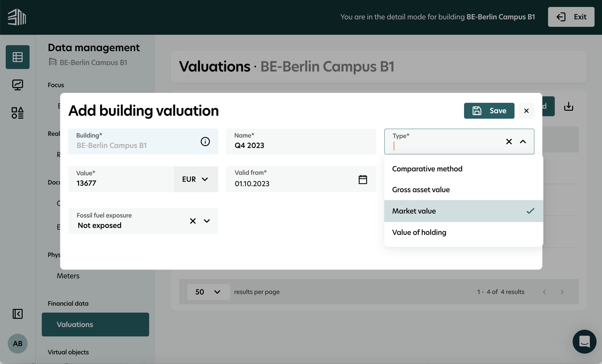Open the AB user avatar menu

click(18, 344)
